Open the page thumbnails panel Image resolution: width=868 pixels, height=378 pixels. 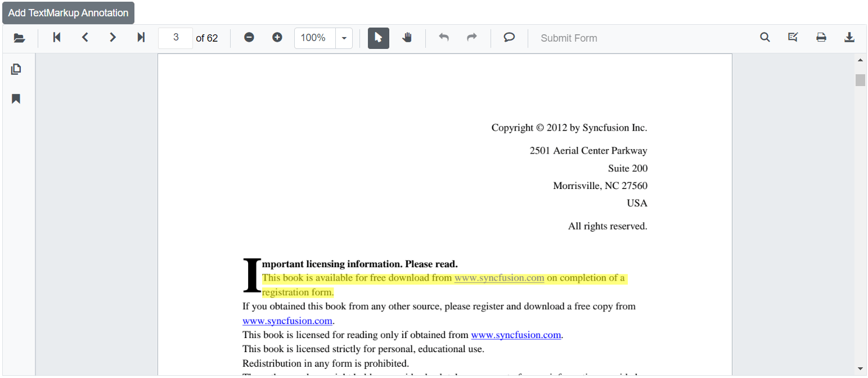tap(16, 69)
